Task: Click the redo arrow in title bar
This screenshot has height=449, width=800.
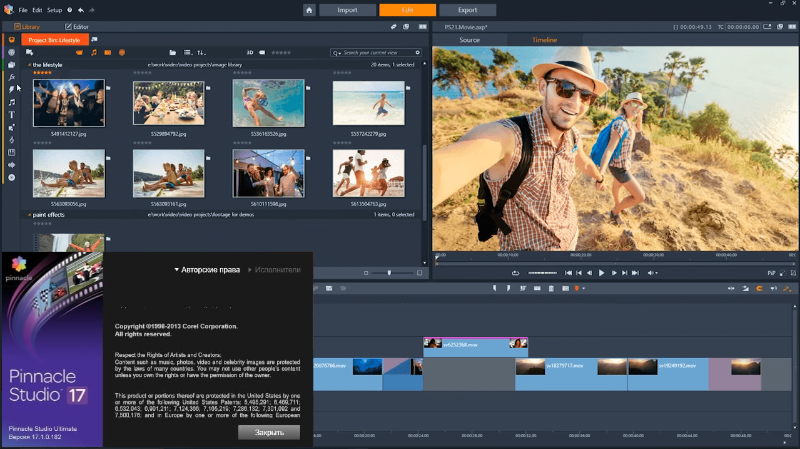Action: click(x=92, y=10)
